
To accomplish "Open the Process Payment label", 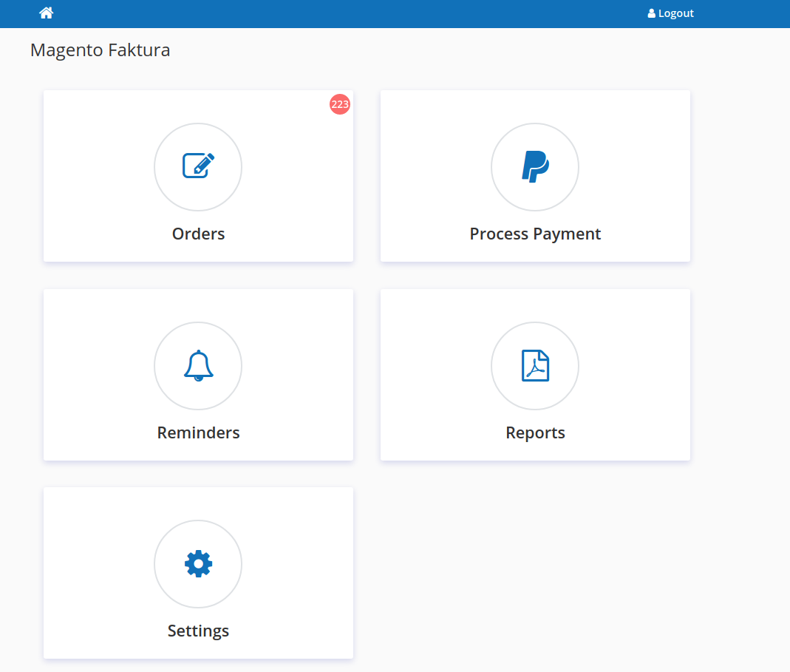I will click(535, 234).
